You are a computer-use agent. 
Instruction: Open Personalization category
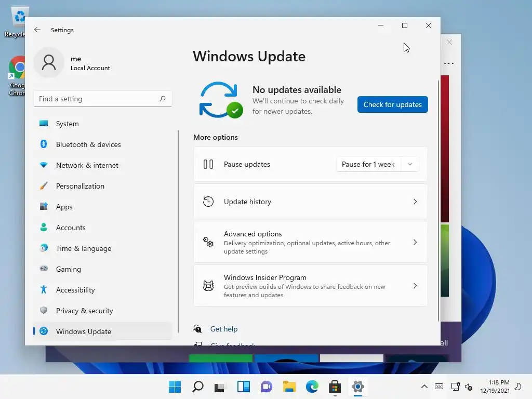click(x=102, y=185)
